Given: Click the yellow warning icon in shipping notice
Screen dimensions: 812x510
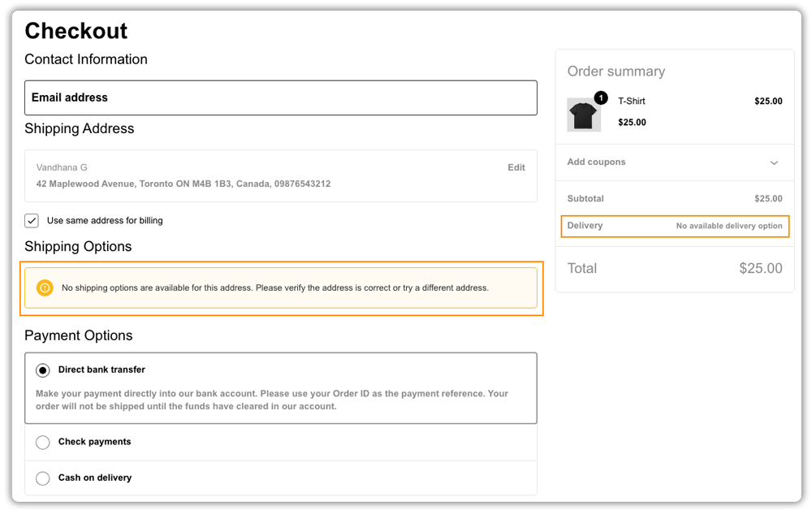Looking at the screenshot, I should click(45, 287).
